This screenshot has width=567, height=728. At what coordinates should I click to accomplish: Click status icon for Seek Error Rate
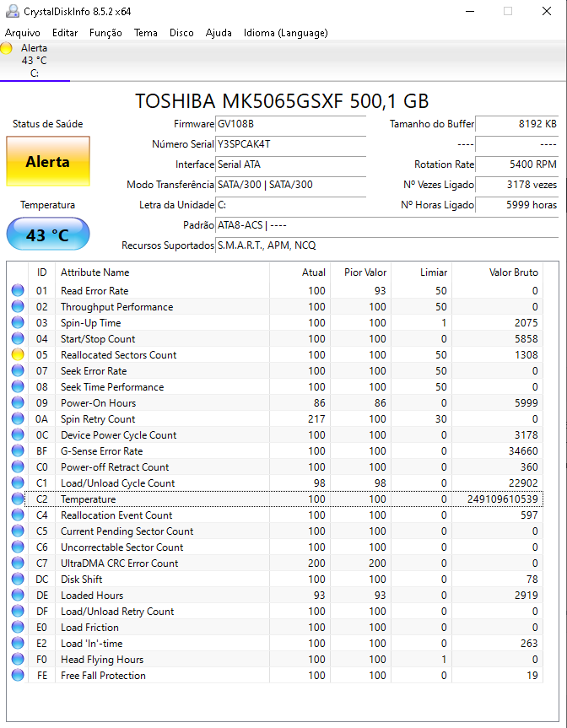(x=18, y=371)
